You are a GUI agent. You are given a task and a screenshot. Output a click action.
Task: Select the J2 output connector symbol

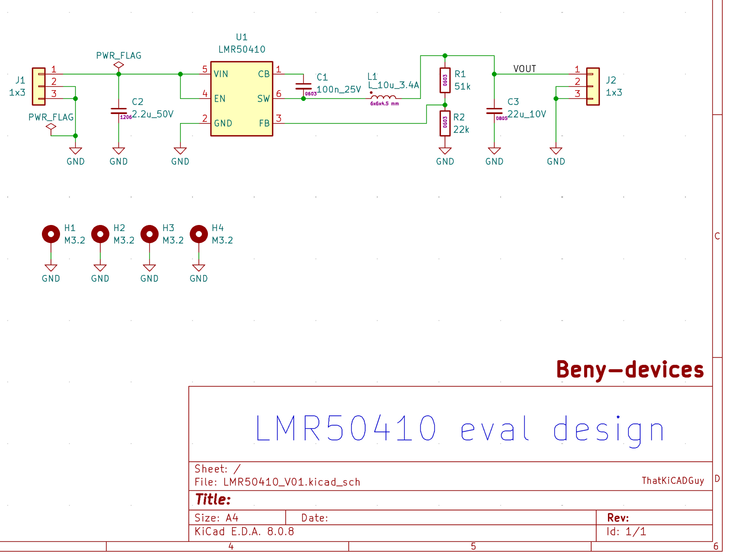point(593,86)
